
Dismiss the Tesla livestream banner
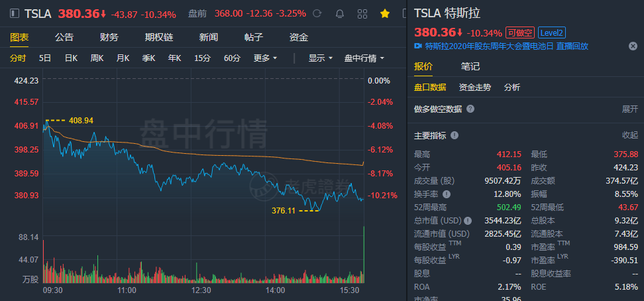click(x=633, y=46)
